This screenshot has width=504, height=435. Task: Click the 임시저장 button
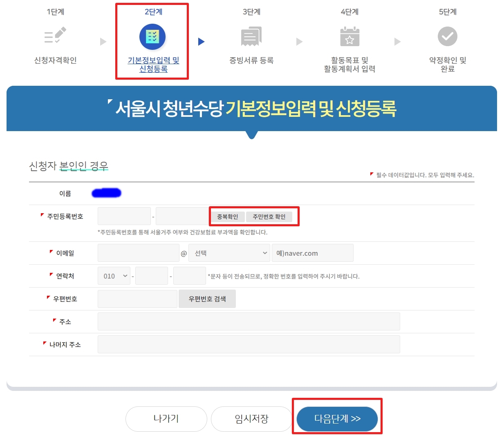tap(252, 419)
